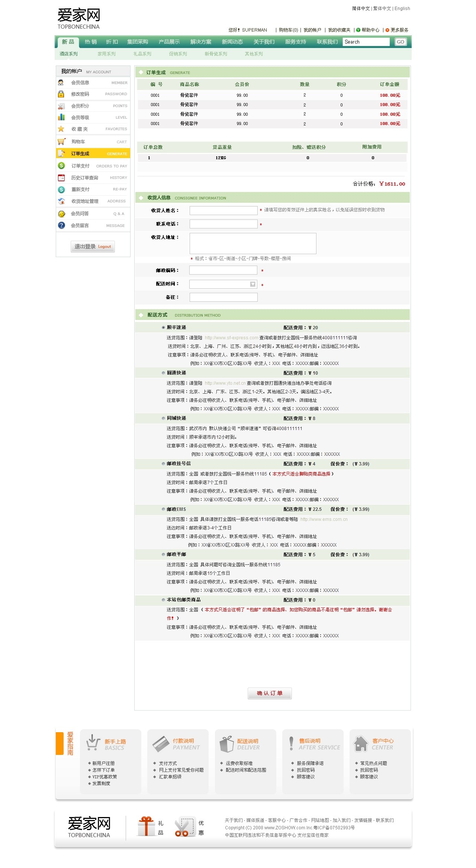Open 运费收取标准 guide link
The width and height of the screenshot is (476, 868).
pos(239,763)
